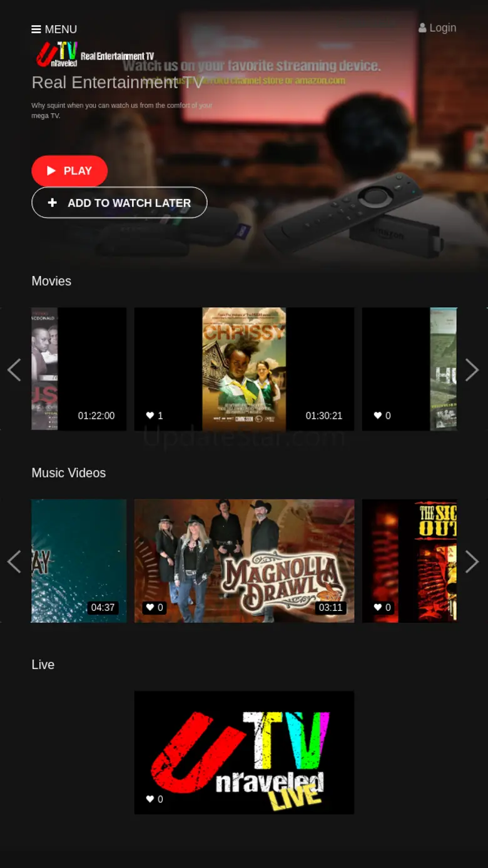Favorite the UTV Unraveled Live stream heart

[x=150, y=799]
